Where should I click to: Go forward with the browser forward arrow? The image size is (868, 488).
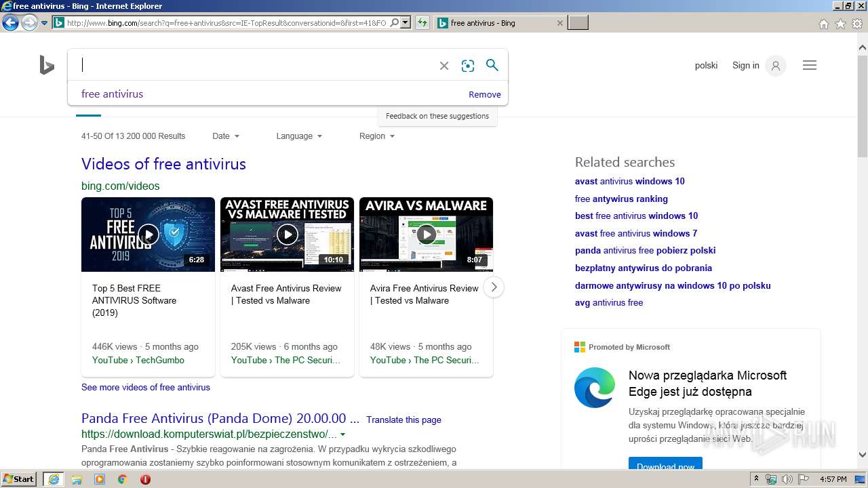tap(28, 23)
